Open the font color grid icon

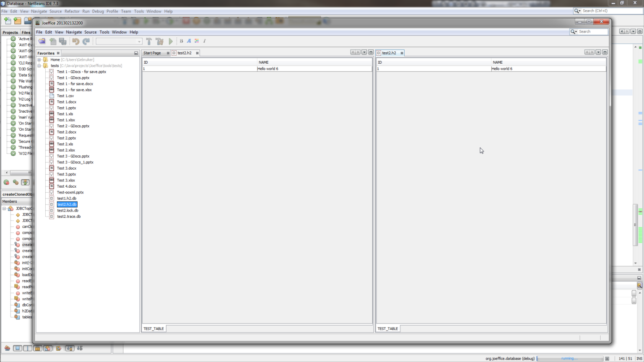196,41
